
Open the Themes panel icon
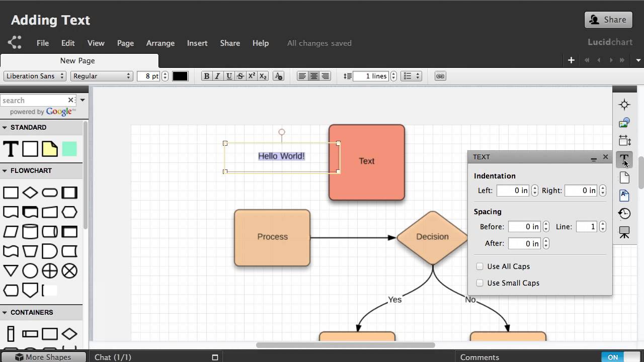624,195
